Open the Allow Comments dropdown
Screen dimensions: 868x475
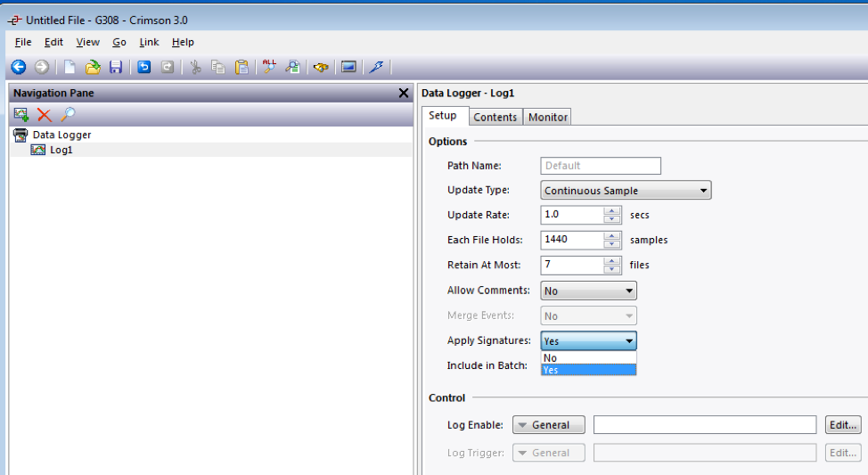(588, 291)
